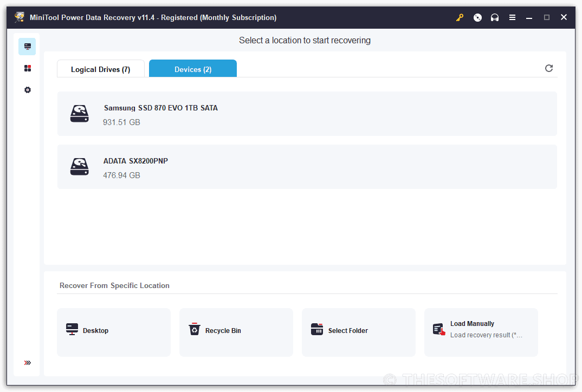Click the Recycle Bin trash icon
This screenshot has width=582, height=392.
195,329
